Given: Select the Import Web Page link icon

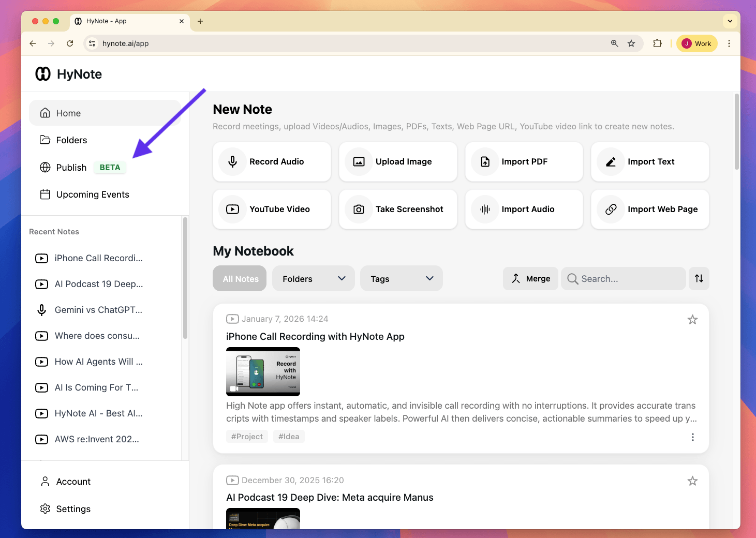Looking at the screenshot, I should pos(611,209).
